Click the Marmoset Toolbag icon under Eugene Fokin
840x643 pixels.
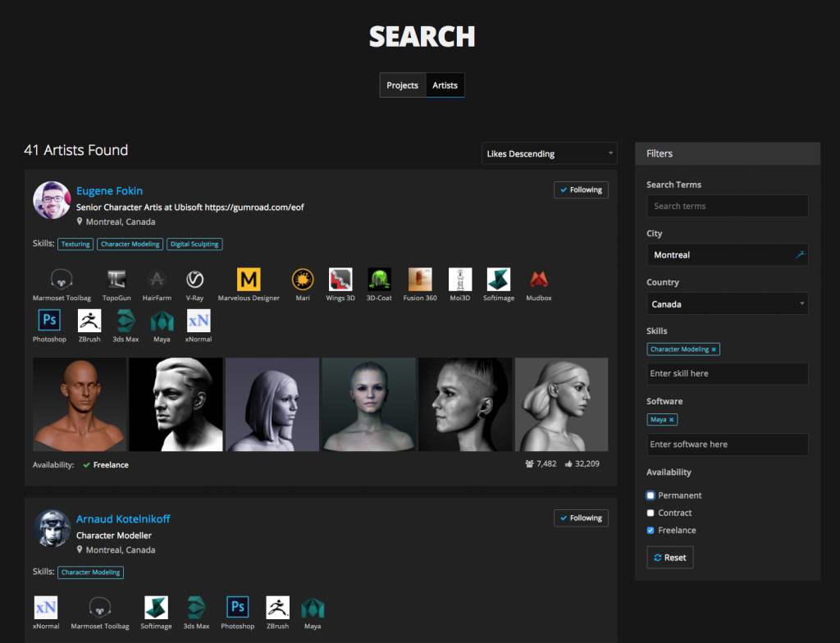(x=62, y=280)
